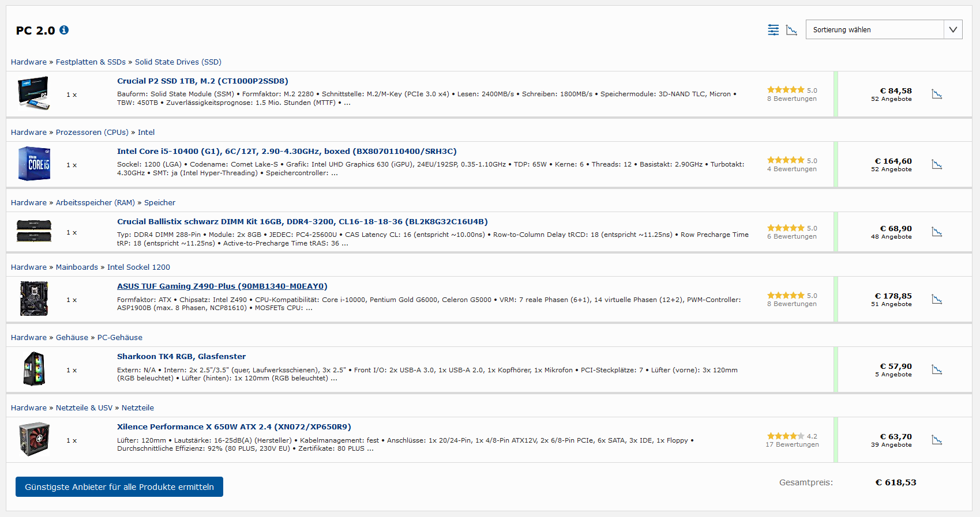980x517 pixels.
Task: Open Intel Sockel 1200 breadcrumb
Action: coord(138,267)
